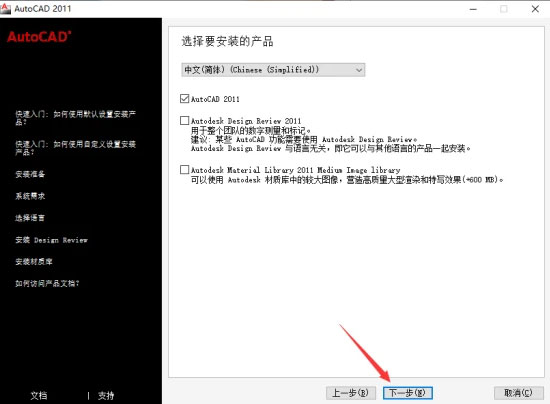Open the 安装 Design Review help link
The height and width of the screenshot is (404, 550).
52,240
